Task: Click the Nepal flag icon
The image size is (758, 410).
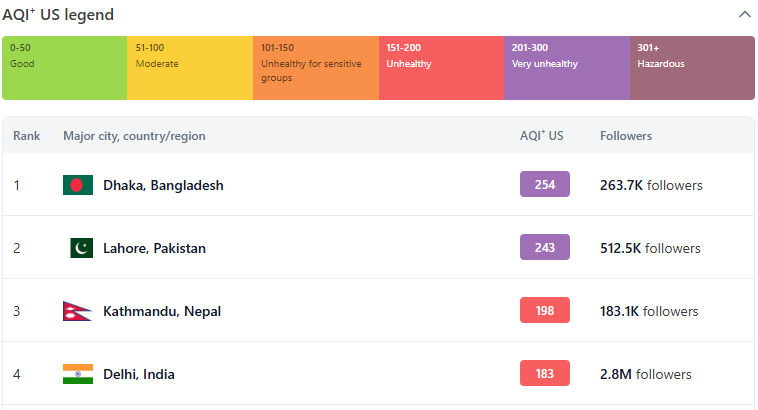Action: pos(77,311)
